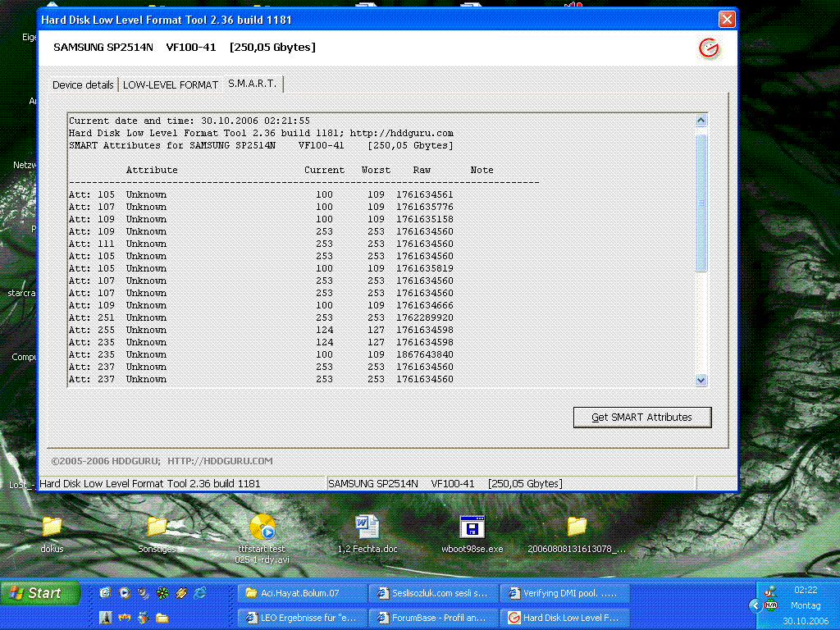Viewport: 840px width, 630px height.
Task: Open the yellow folder icon in Quick Launch
Action: 162,618
